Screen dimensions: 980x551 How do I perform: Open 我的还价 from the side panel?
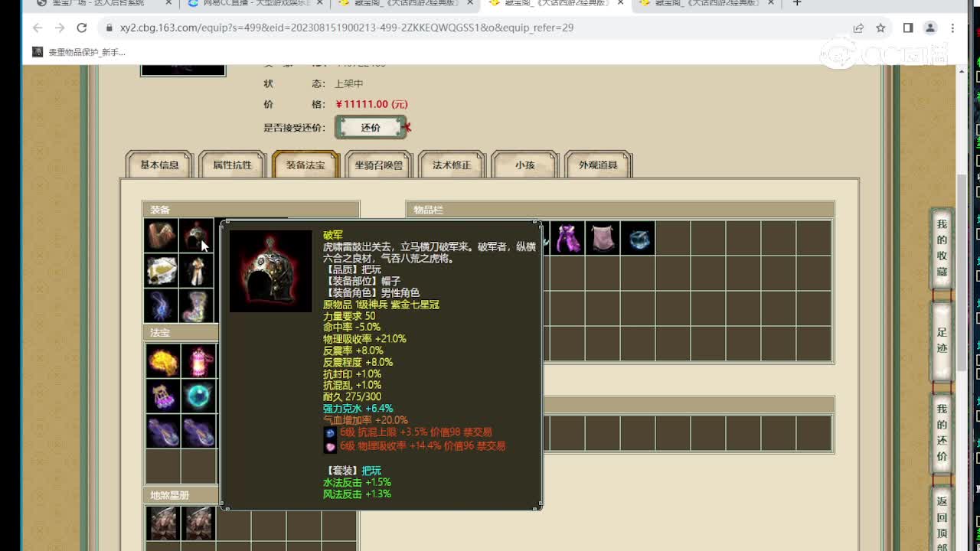(942, 432)
